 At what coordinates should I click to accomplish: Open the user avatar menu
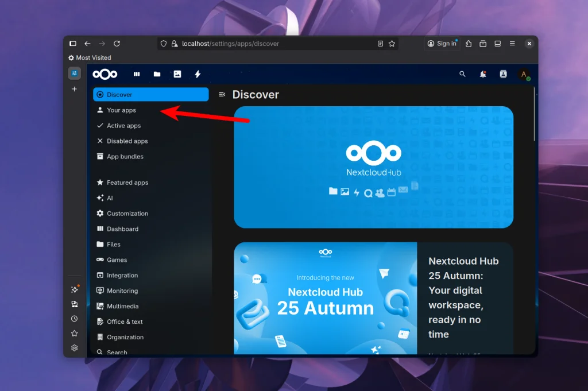tap(524, 74)
